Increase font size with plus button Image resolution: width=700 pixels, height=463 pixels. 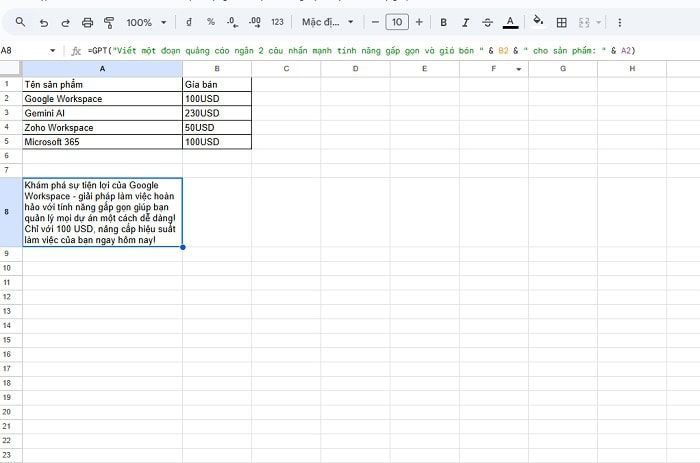coord(419,22)
